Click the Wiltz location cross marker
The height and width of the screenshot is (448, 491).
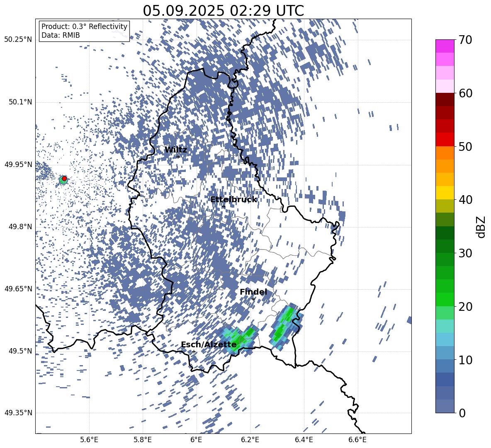click(x=178, y=157)
